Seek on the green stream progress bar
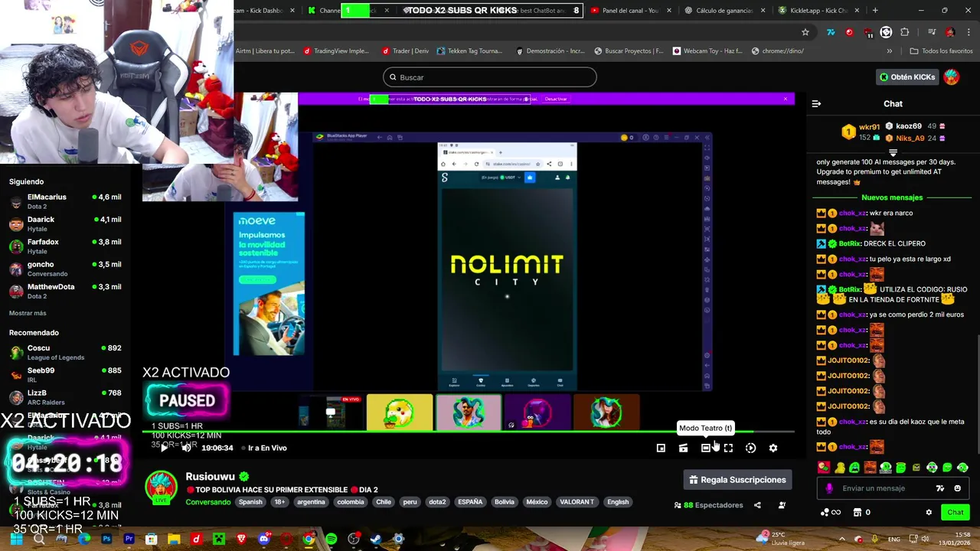 pyautogui.click(x=468, y=432)
